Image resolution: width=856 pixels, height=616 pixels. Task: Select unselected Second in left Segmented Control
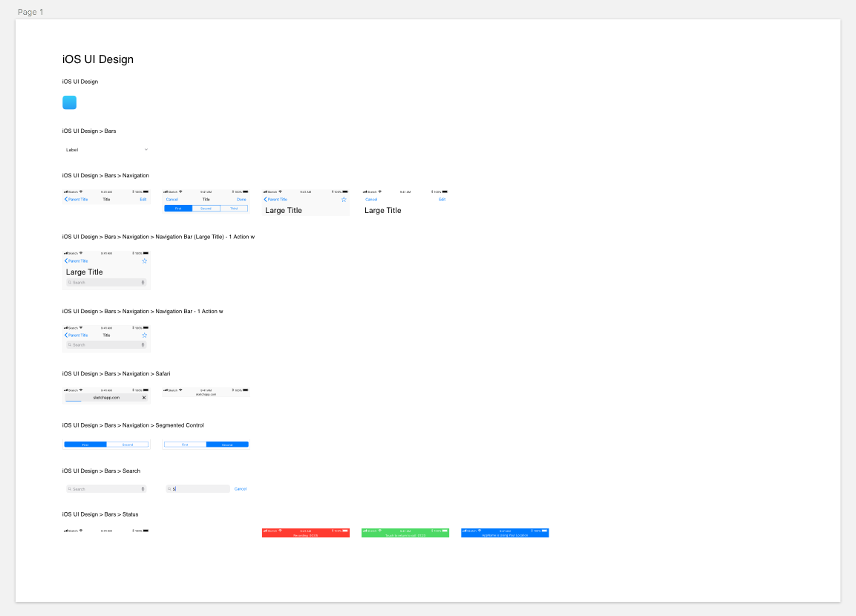click(x=127, y=445)
